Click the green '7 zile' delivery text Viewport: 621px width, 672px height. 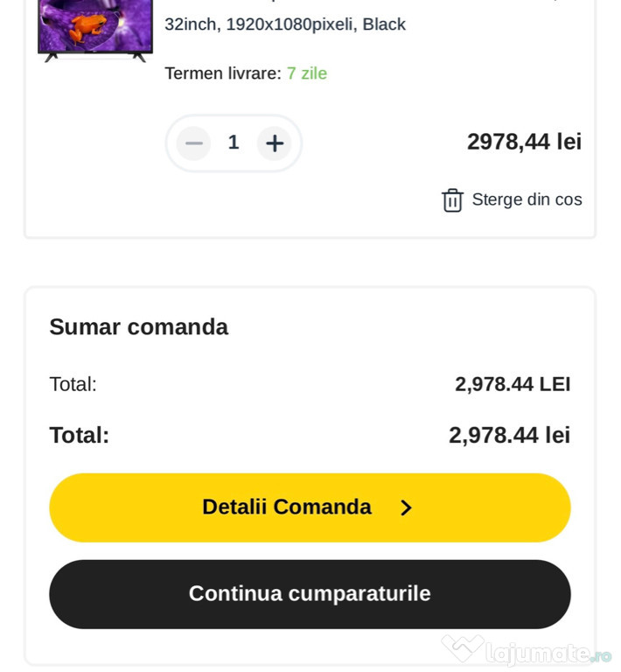click(307, 73)
